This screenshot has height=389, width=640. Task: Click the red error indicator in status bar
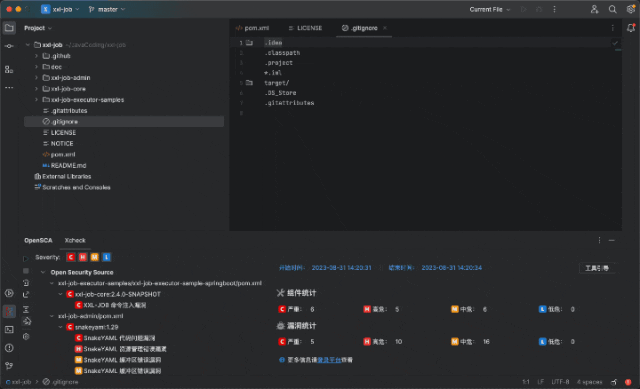[x=628, y=382]
